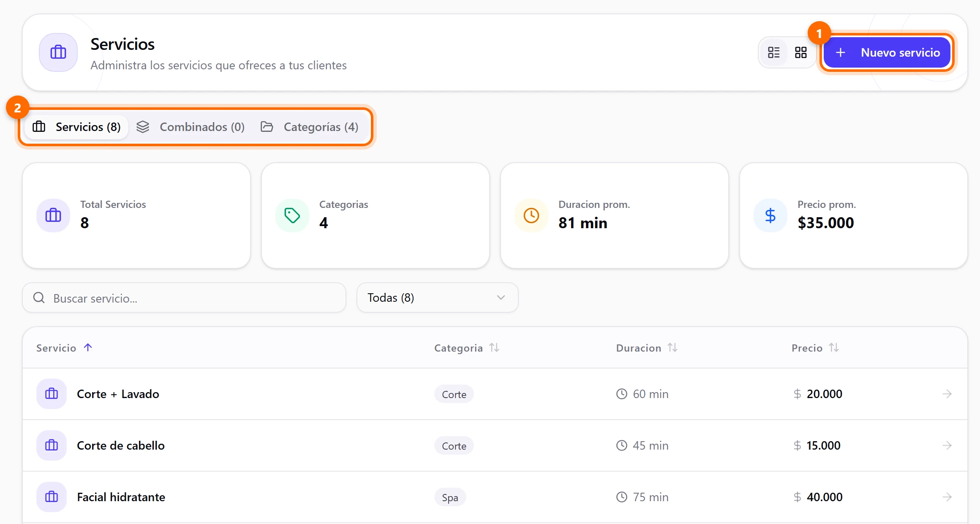Open the Todas (8) category dropdown
The image size is (980, 524).
(437, 298)
